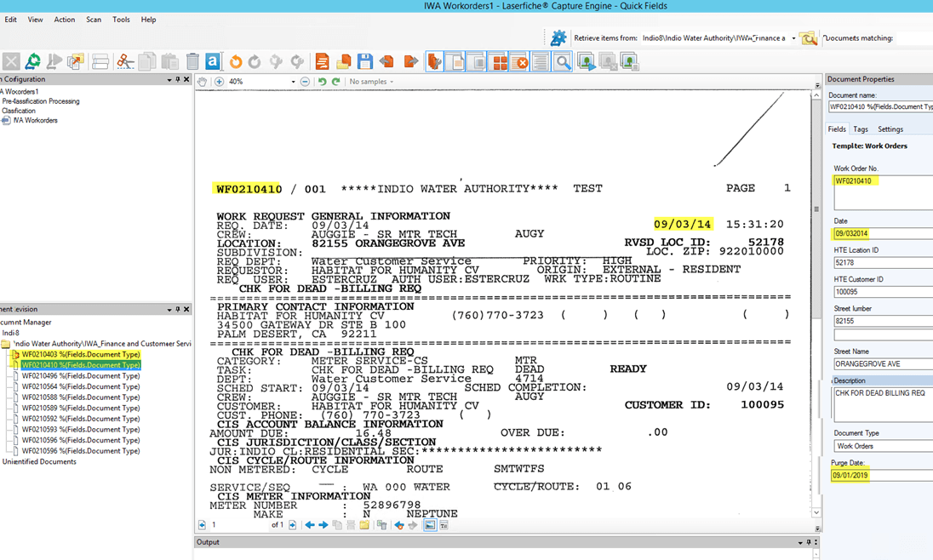The width and height of the screenshot is (933, 560).
Task: Click the green rotate left arrow
Action: [322, 82]
